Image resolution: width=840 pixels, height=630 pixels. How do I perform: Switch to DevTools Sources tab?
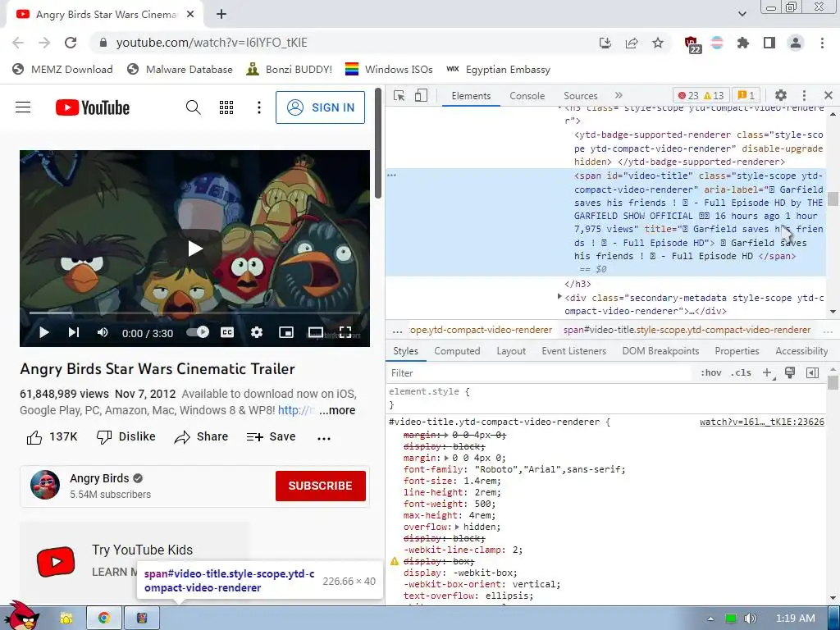580,96
